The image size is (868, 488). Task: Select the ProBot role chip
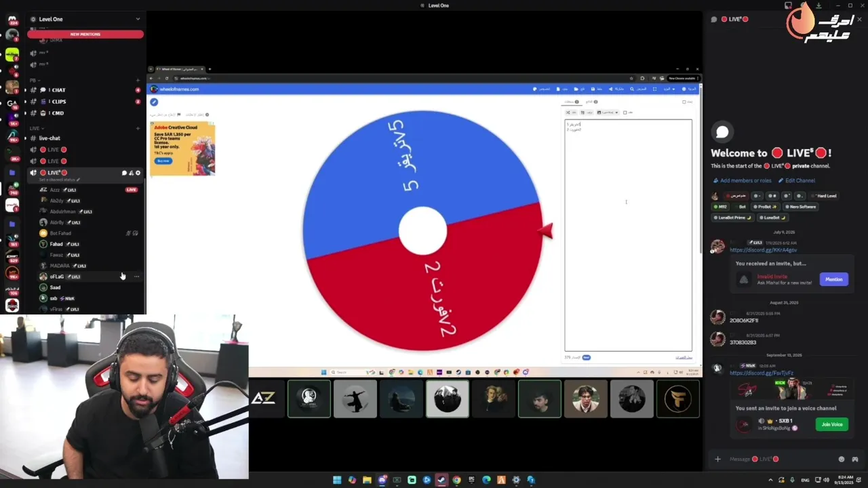coord(765,207)
